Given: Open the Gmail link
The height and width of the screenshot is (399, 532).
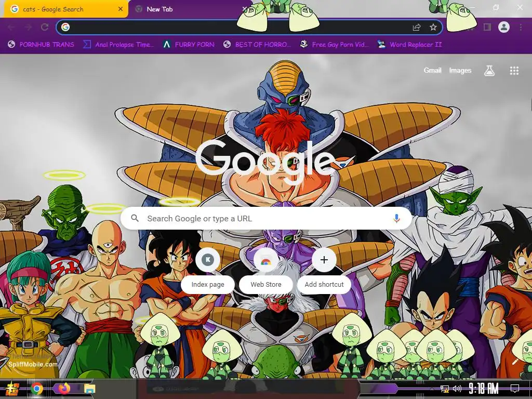Looking at the screenshot, I should (432, 70).
